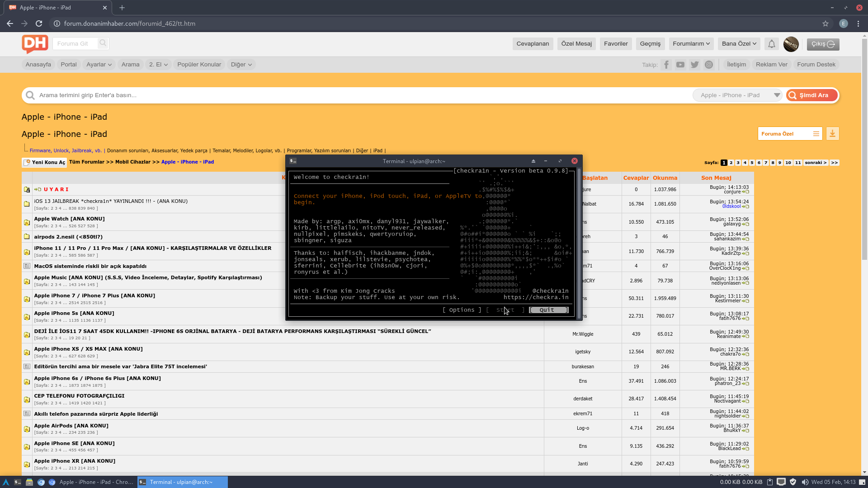Open the Chrome three-dot menu
Viewport: 868px width, 488px height.
(858, 23)
